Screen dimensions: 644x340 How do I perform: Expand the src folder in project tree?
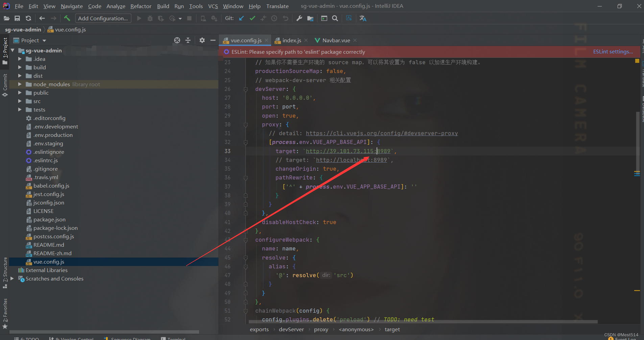tap(20, 101)
